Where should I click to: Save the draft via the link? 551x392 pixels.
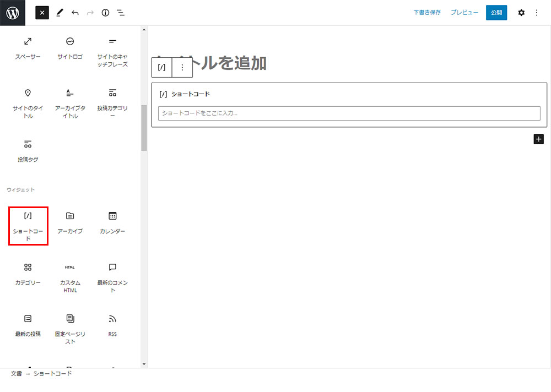(x=427, y=13)
